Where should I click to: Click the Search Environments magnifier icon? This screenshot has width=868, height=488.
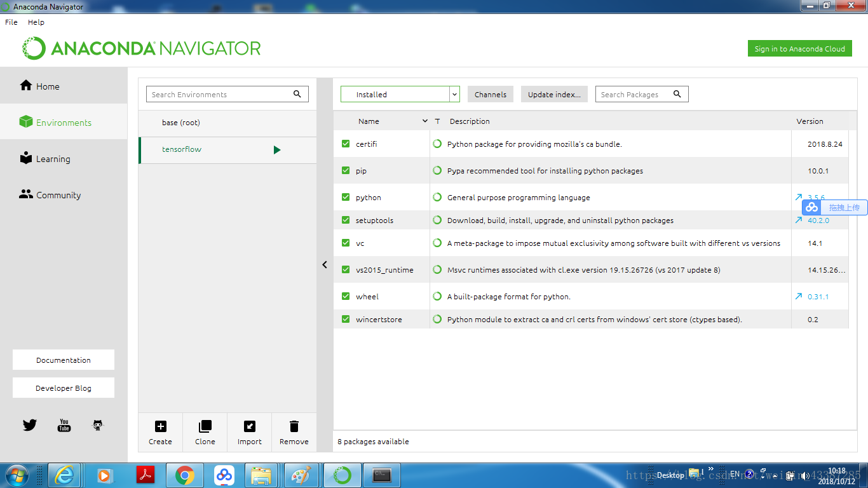297,94
